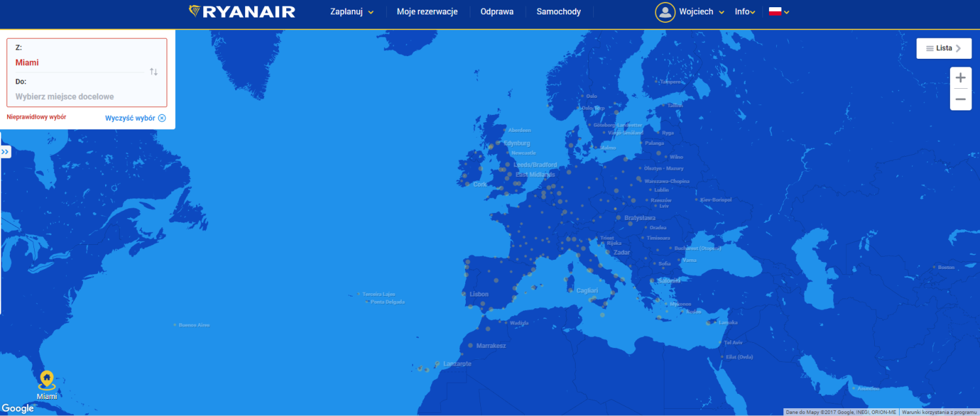
Task: Click the Miami departure field
Action: [78, 63]
